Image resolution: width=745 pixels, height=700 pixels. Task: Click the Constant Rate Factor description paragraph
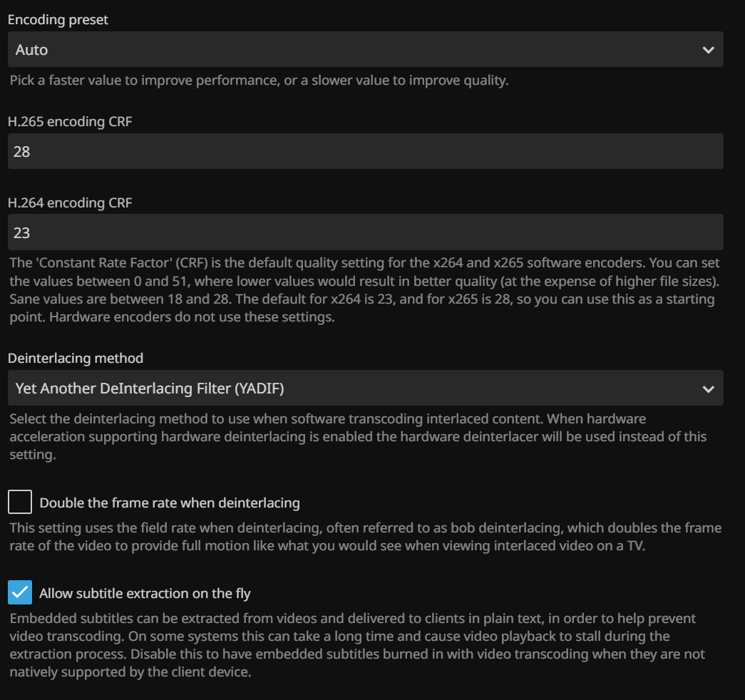(364, 290)
